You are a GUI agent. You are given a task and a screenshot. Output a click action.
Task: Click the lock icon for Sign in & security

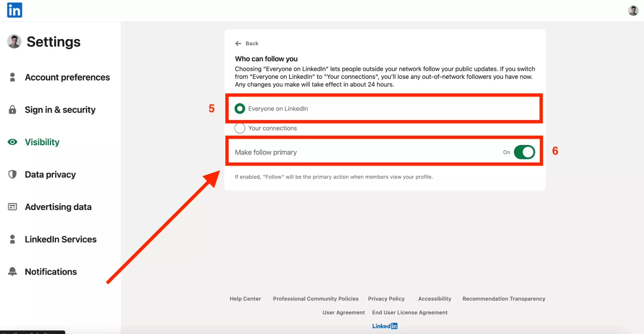coord(13,110)
